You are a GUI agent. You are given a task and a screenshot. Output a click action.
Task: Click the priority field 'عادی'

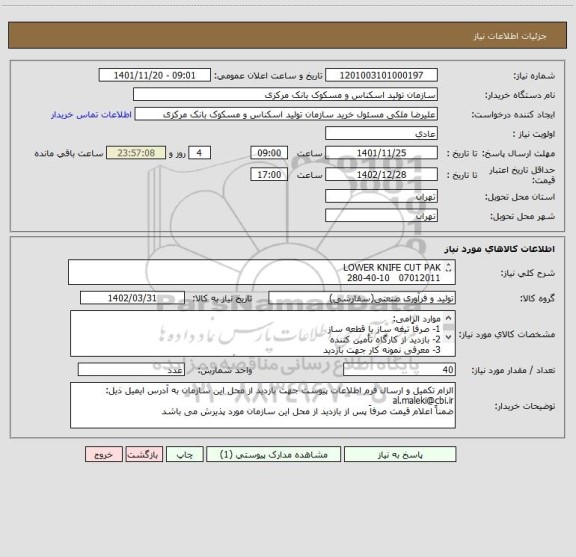click(381, 133)
